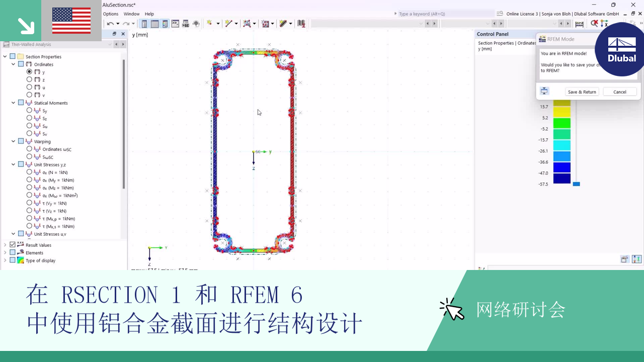The image size is (644, 362).
Task: Select the y ordinate radio button
Action: click(29, 71)
